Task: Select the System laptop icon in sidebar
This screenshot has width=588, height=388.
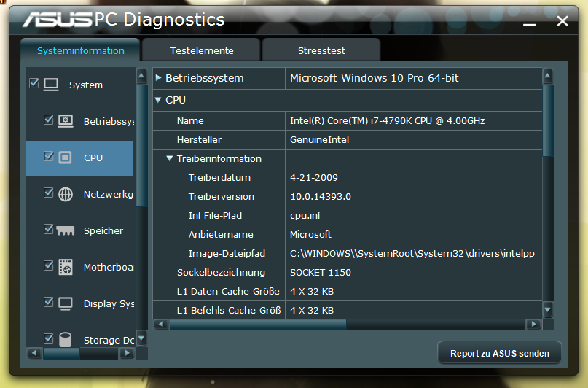Action: [x=51, y=85]
